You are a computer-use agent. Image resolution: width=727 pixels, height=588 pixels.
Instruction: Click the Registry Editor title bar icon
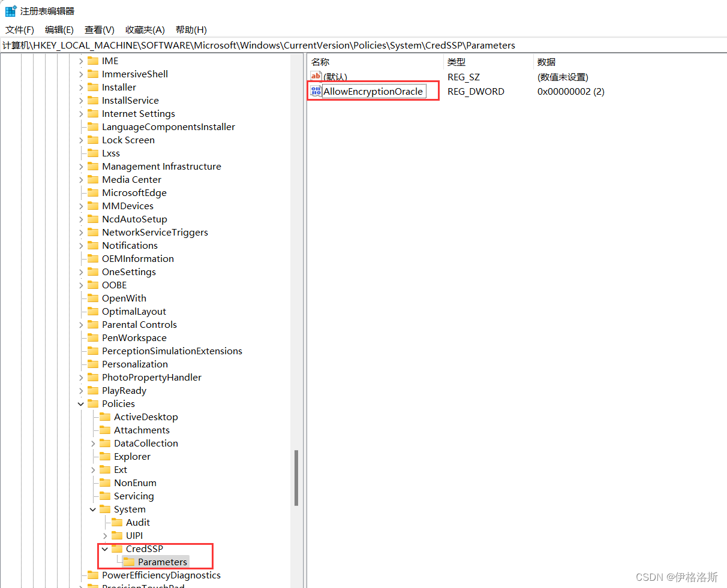pos(11,11)
